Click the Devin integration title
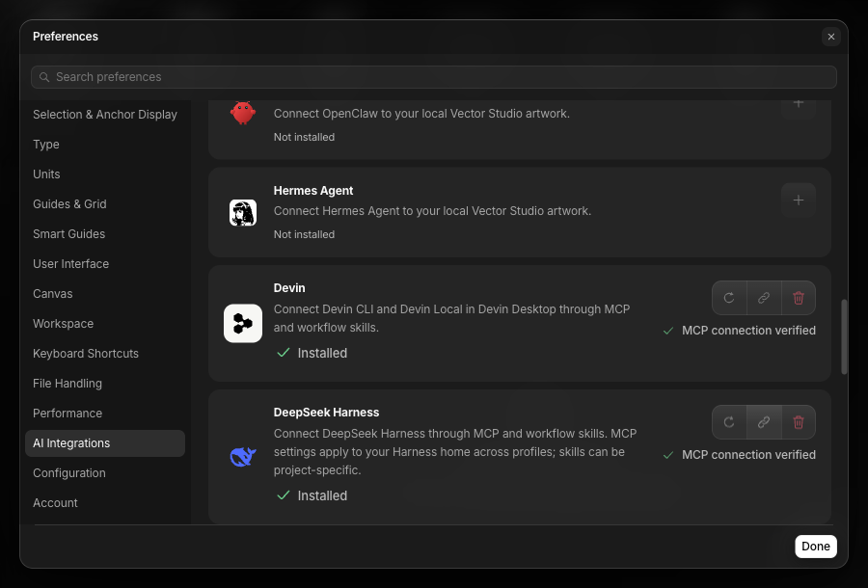This screenshot has height=588, width=868. pyautogui.click(x=289, y=287)
